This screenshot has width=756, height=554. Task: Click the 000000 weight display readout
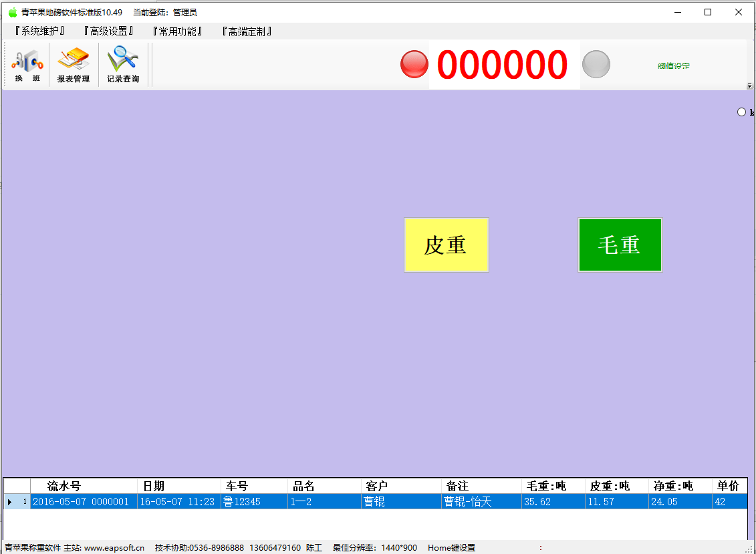(x=502, y=63)
